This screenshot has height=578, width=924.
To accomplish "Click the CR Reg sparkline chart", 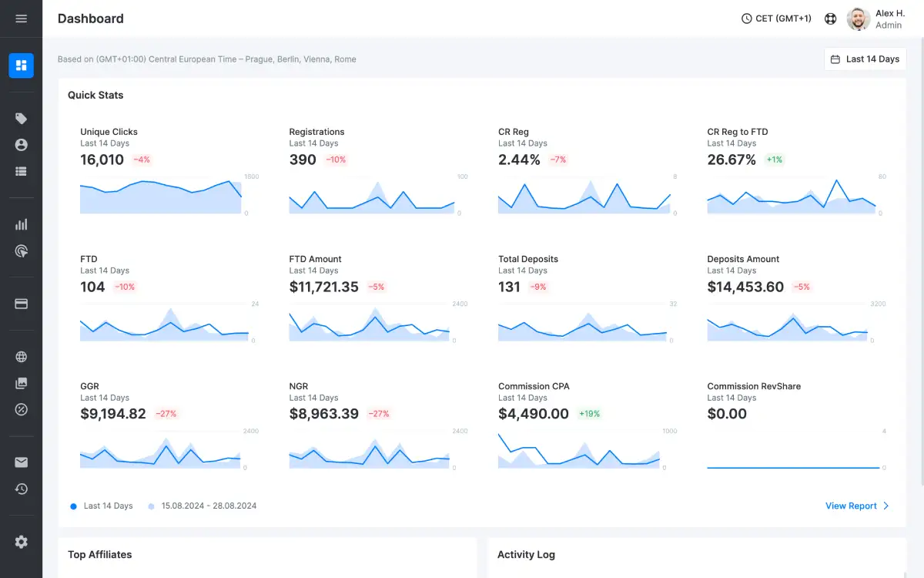I will 584,196.
